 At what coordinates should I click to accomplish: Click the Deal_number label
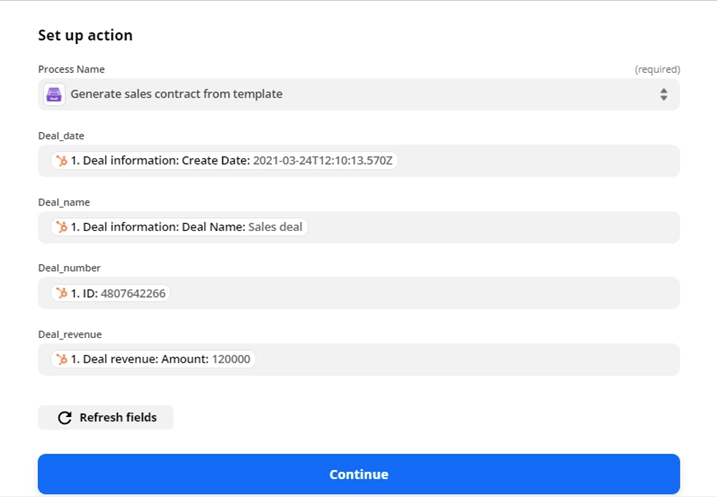click(70, 268)
